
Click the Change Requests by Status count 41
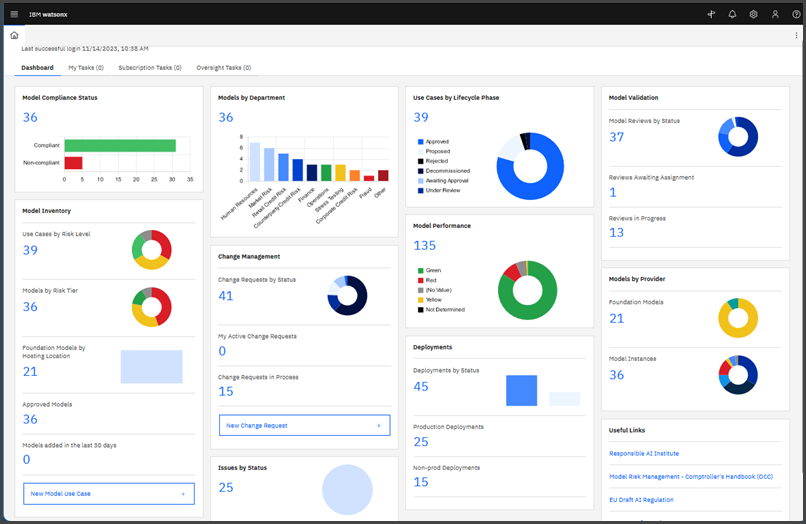click(x=226, y=296)
